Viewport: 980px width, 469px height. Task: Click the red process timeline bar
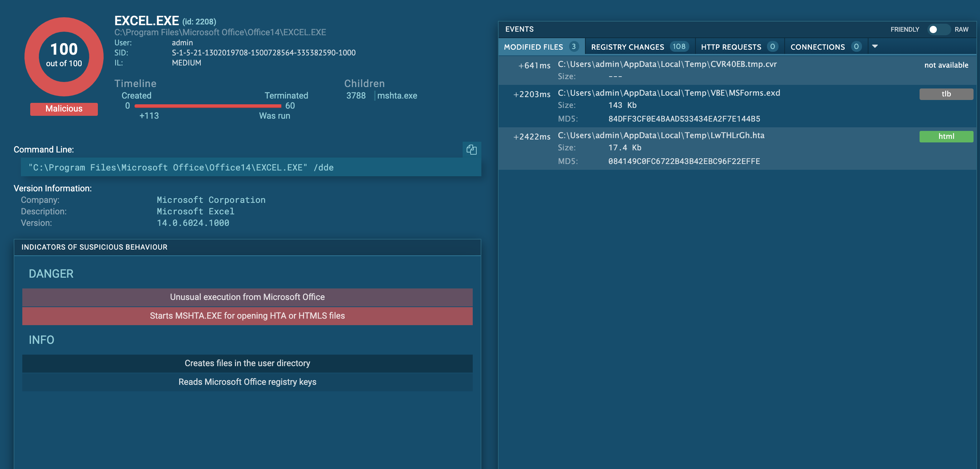tap(207, 106)
